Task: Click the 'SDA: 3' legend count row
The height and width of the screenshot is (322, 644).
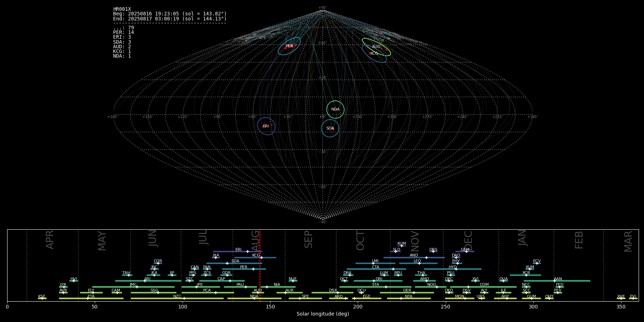Action: [122, 42]
